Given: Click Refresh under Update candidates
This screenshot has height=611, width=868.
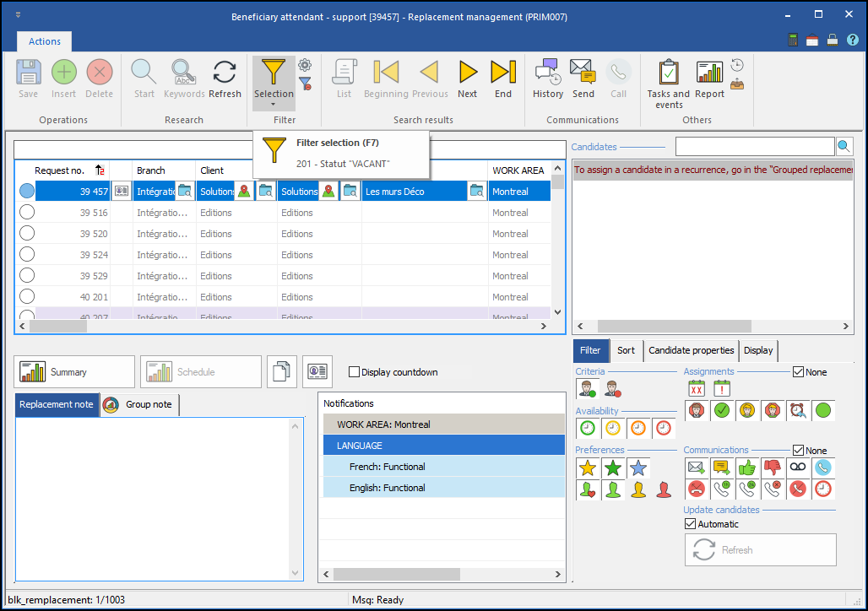Looking at the screenshot, I should pyautogui.click(x=760, y=549).
